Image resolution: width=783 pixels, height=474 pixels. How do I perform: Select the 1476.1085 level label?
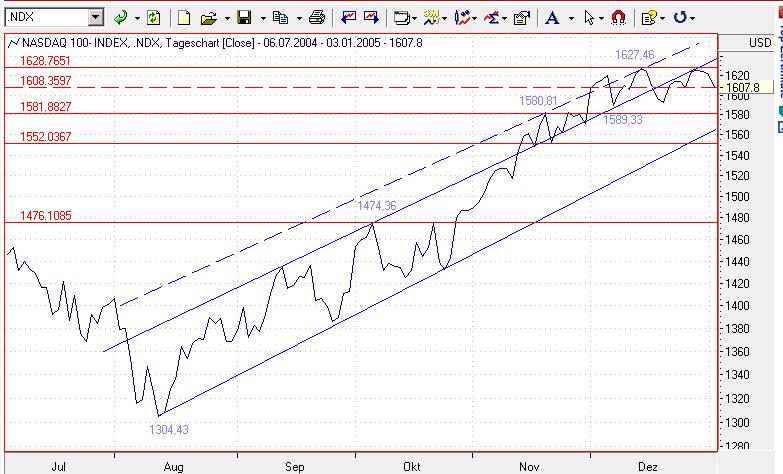click(x=45, y=216)
